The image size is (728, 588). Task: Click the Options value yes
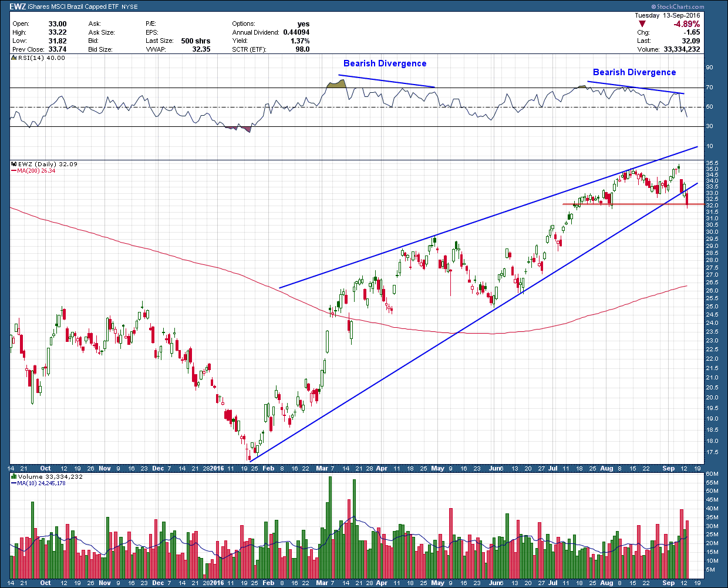point(304,24)
